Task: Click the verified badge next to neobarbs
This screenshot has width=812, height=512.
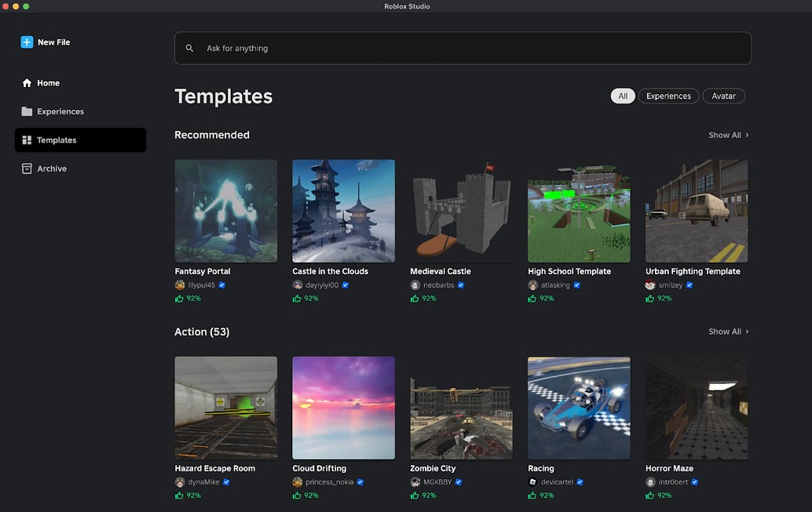Action: click(x=461, y=285)
